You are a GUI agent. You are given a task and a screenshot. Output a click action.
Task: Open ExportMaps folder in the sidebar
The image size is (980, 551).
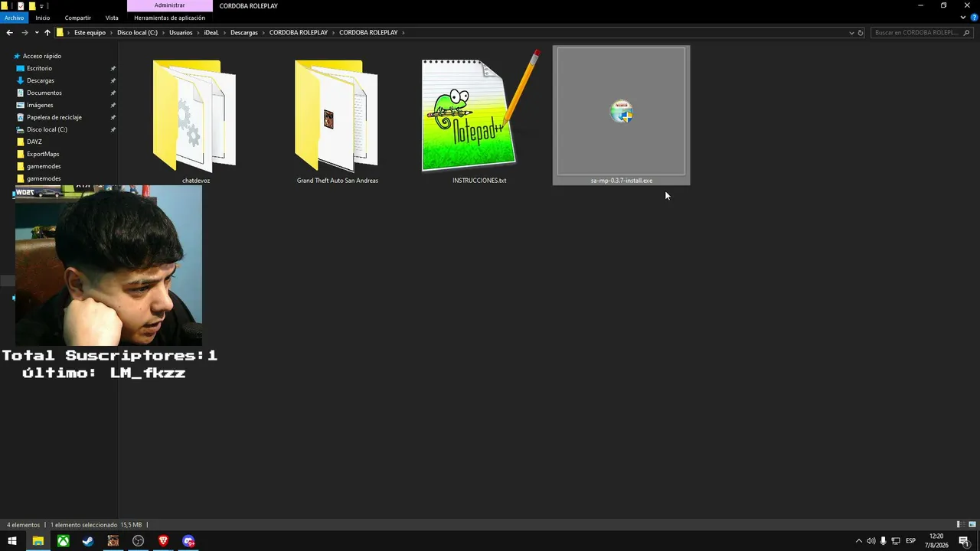point(42,154)
